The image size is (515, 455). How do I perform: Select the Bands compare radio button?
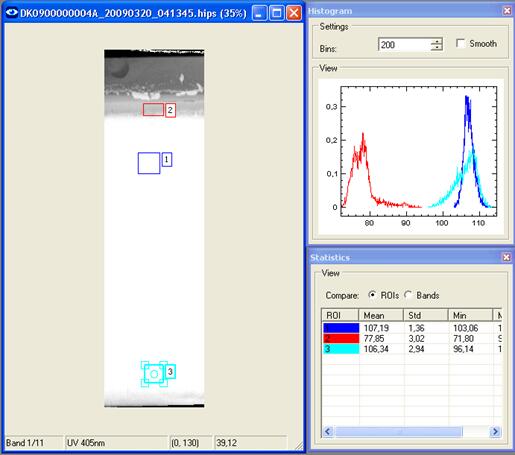pos(408,295)
